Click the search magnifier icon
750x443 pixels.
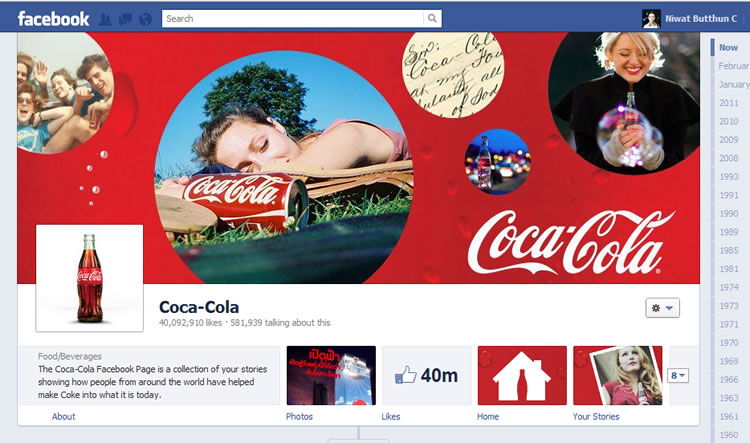432,18
